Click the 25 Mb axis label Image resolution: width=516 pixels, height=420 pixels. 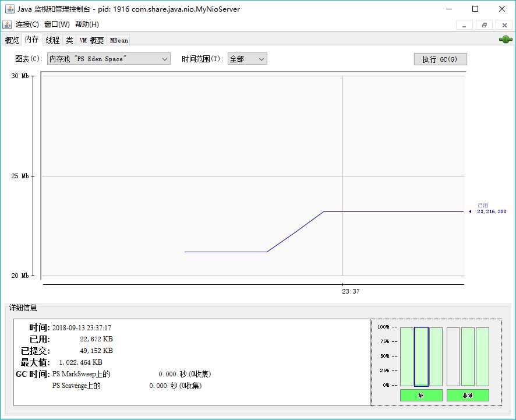point(20,176)
